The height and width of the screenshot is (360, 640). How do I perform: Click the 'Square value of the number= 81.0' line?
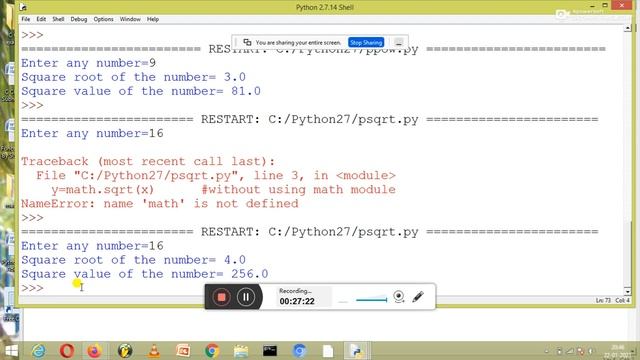141,91
